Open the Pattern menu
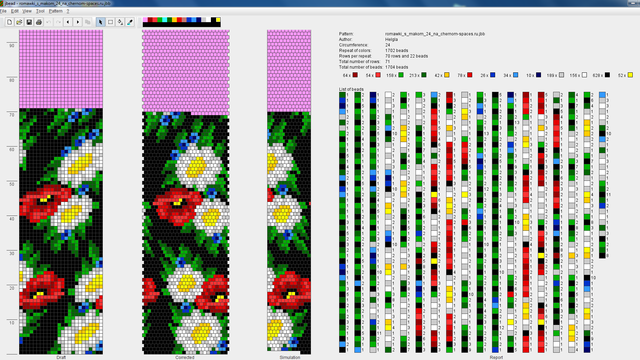640x360 pixels. click(56, 11)
